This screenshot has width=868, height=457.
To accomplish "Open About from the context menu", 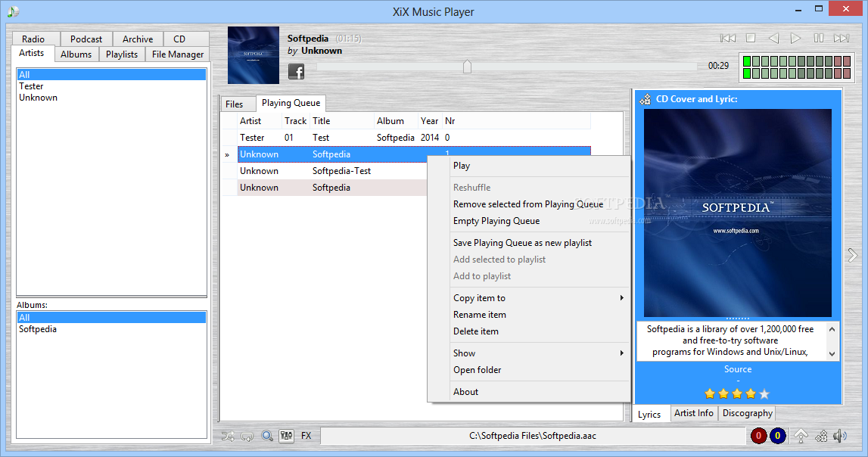I will coord(529,392).
